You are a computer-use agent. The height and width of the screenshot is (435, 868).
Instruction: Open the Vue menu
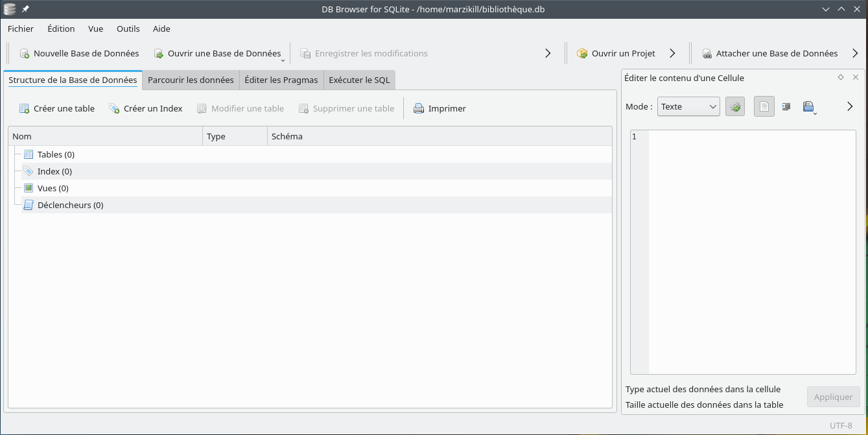pos(96,29)
